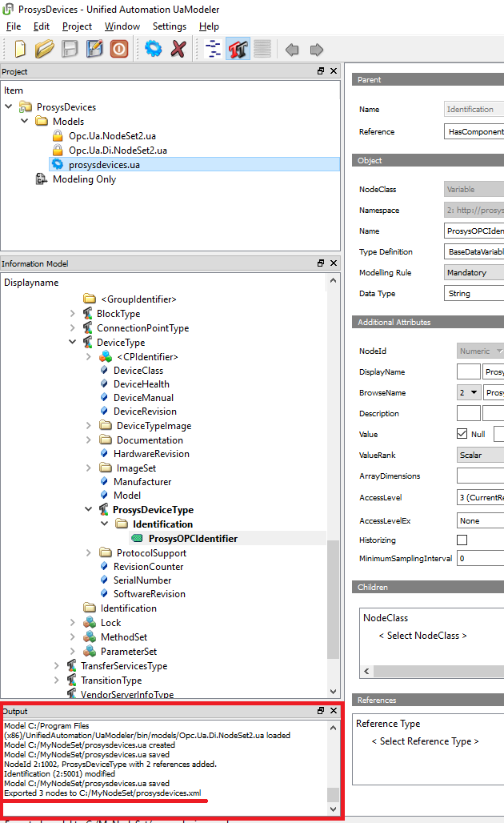This screenshot has height=823, width=504.
Task: Open the Project menu
Action: (77, 26)
